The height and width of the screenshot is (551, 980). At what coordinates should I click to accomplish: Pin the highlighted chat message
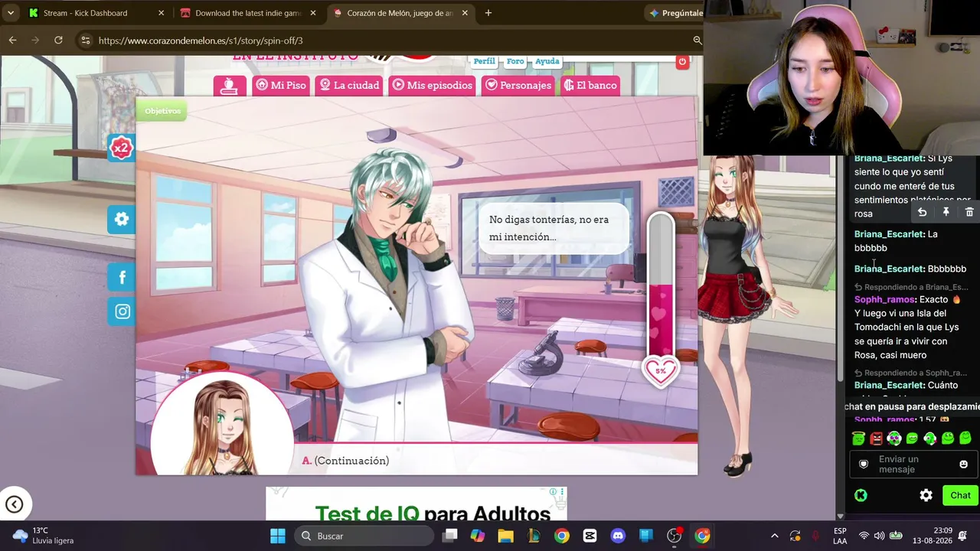(946, 212)
